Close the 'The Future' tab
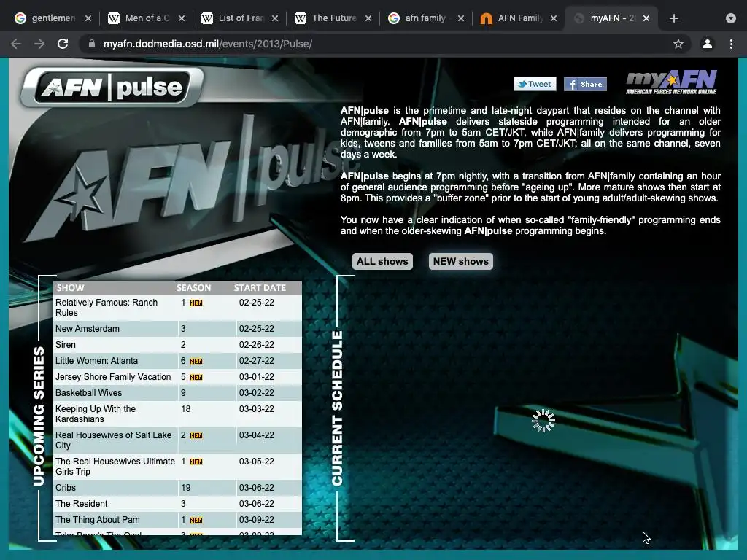The image size is (747, 560). [368, 18]
